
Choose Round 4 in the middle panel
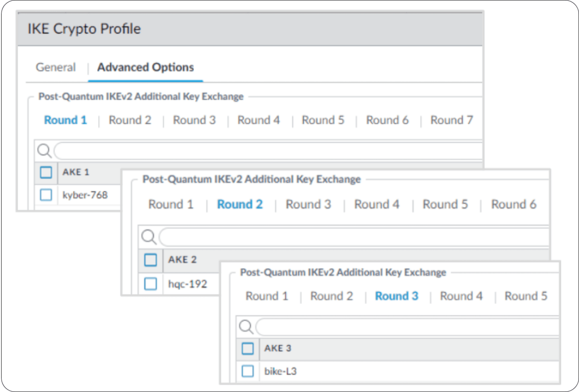click(377, 204)
